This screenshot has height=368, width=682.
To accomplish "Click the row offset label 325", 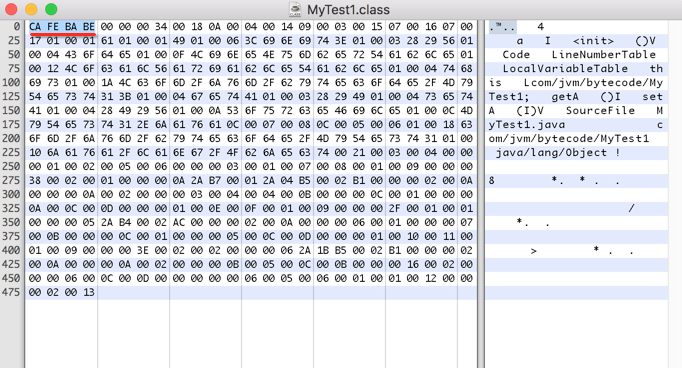I will point(11,208).
